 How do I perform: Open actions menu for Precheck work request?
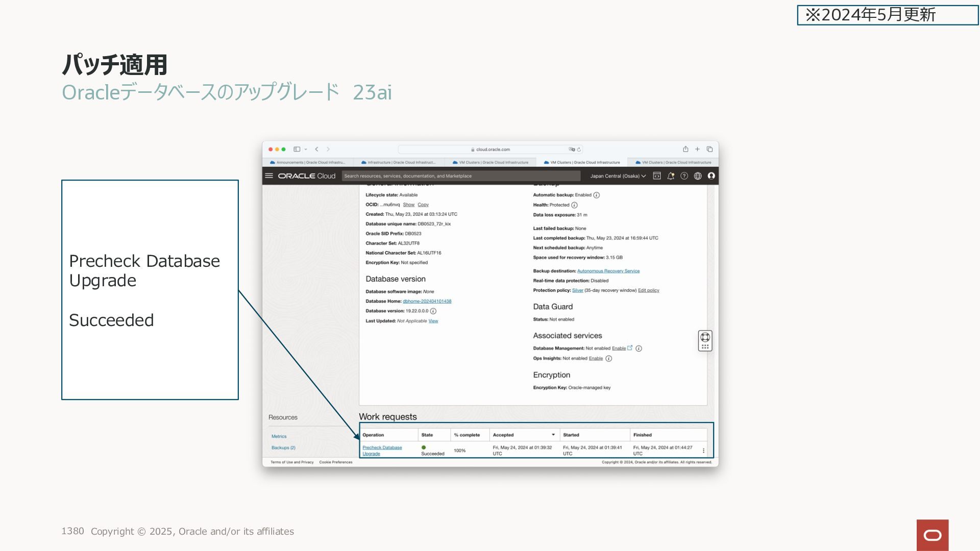pos(703,450)
